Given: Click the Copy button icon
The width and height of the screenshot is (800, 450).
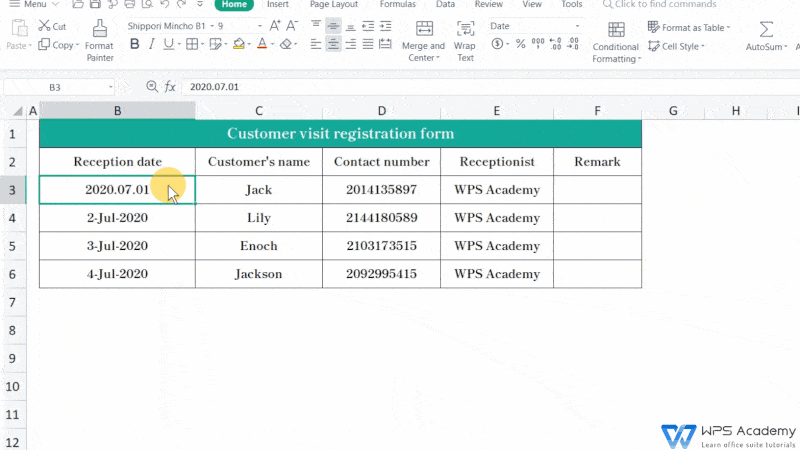Looking at the screenshot, I should point(44,45).
